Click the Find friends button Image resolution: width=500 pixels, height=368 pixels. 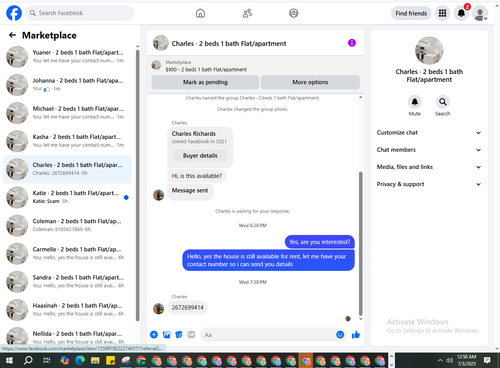(411, 13)
